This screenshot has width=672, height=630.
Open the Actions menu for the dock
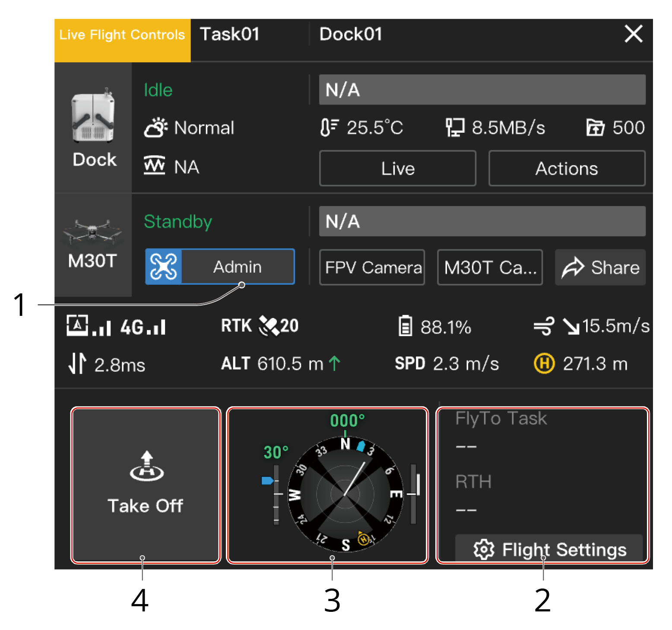coord(567,168)
